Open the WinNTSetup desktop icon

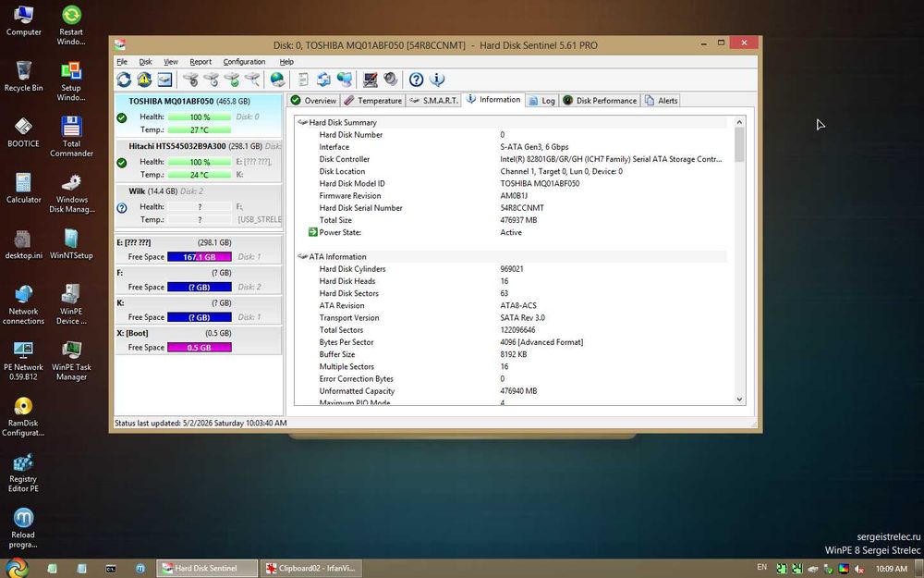(x=71, y=243)
